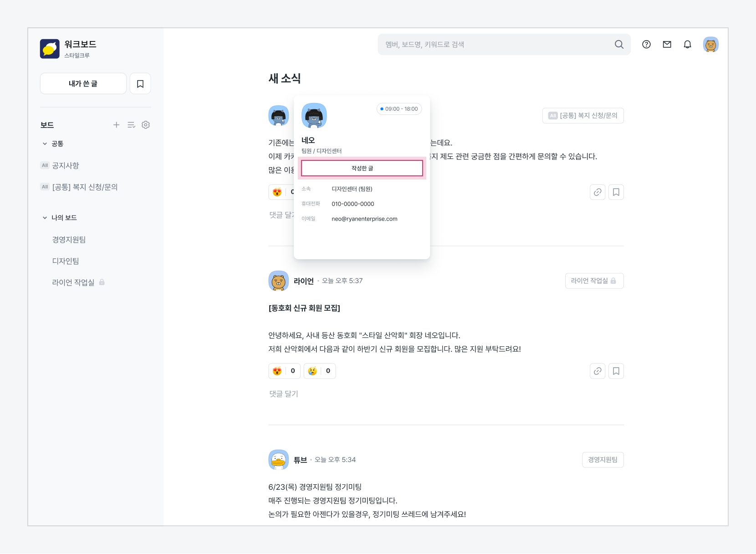This screenshot has width=756, height=554.
Task: Open board settings gear icon
Action: (146, 125)
